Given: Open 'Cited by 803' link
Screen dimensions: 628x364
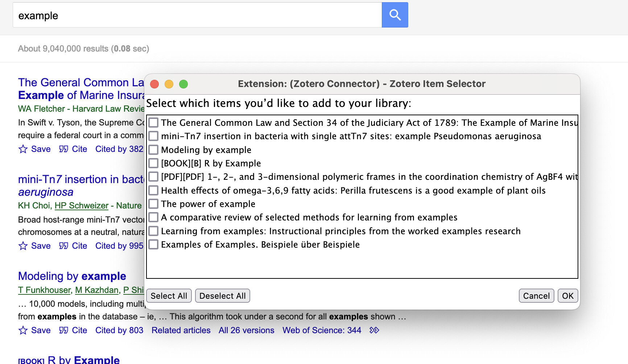Looking at the screenshot, I should 119,330.
